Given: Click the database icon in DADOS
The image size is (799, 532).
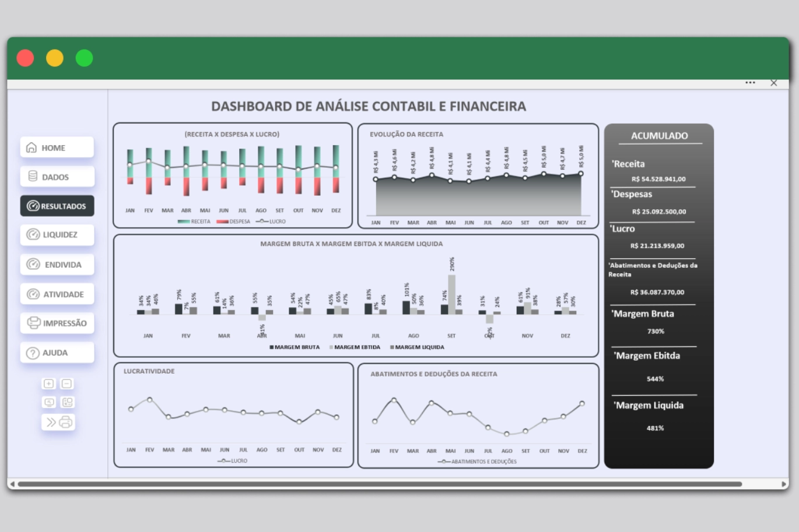Looking at the screenshot, I should [x=33, y=176].
